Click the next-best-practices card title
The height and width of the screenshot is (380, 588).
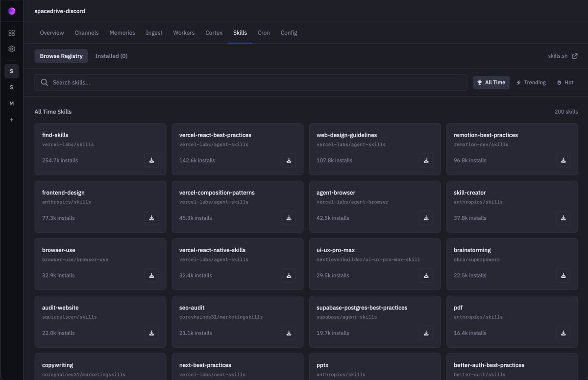(205, 365)
